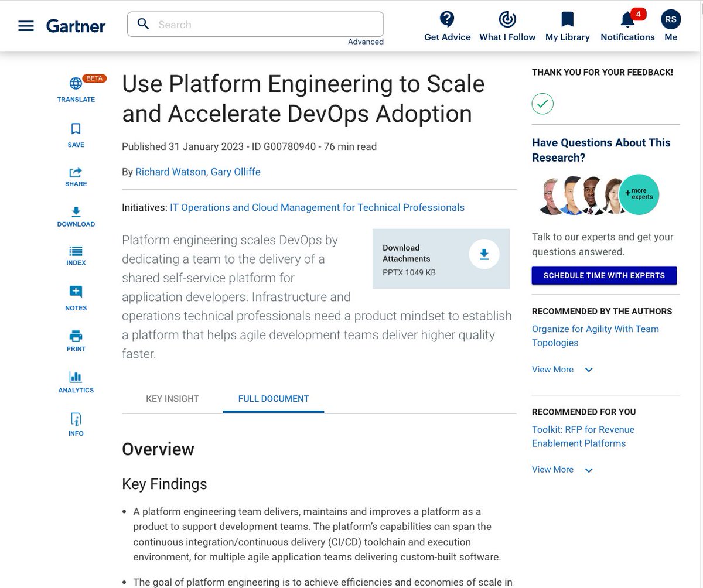Click the document title heading

click(x=303, y=98)
